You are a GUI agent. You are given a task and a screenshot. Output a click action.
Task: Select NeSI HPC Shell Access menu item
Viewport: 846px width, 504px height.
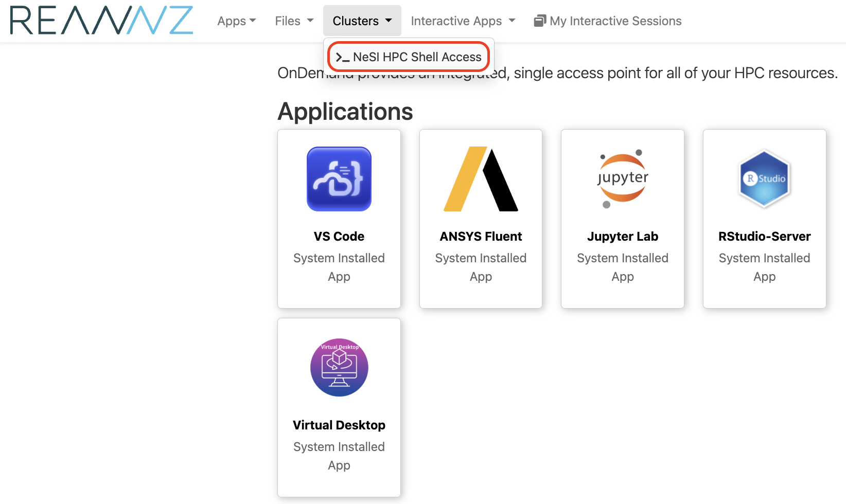417,57
